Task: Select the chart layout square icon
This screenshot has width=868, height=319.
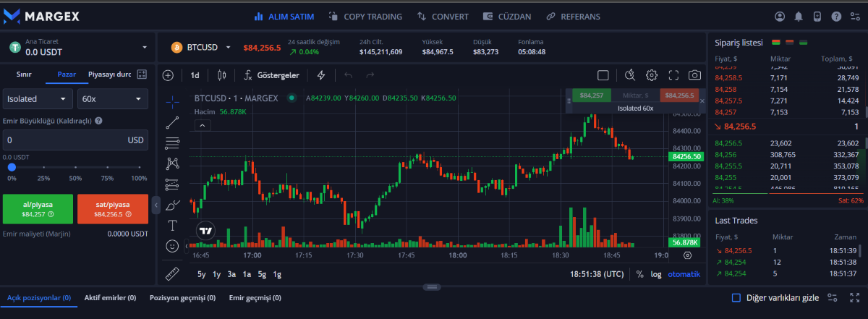Action: pos(603,75)
